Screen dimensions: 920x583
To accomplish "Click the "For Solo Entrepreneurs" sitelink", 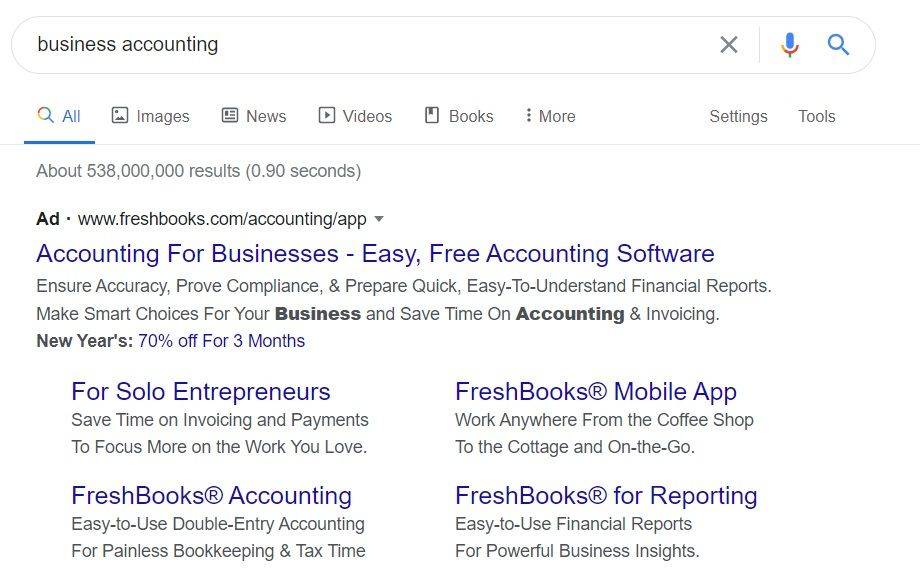I will 198,391.
